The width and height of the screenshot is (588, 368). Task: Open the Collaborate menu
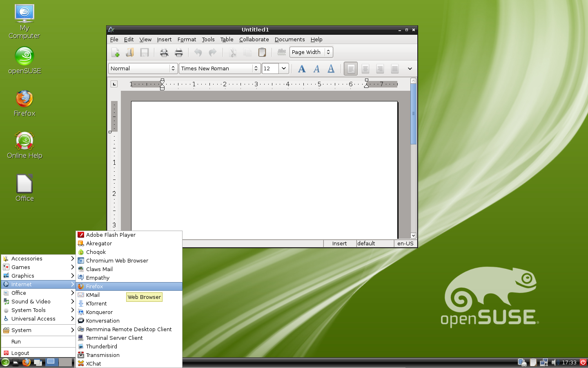[254, 39]
